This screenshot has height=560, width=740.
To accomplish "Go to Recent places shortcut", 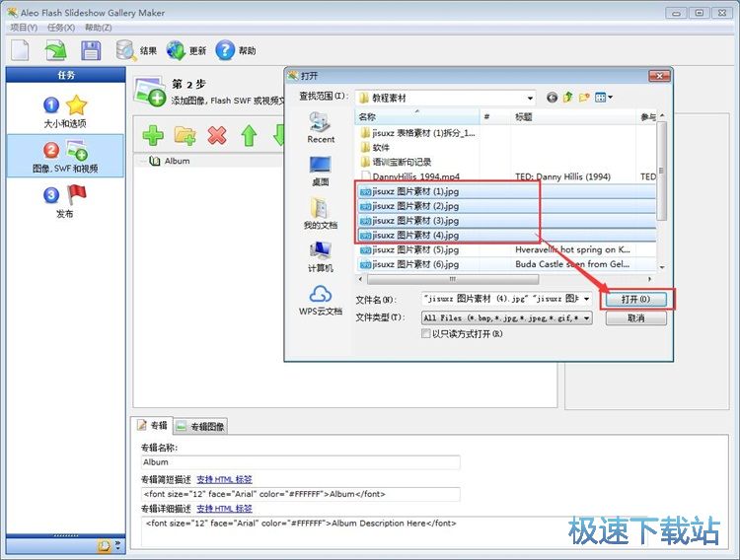I will click(x=321, y=127).
